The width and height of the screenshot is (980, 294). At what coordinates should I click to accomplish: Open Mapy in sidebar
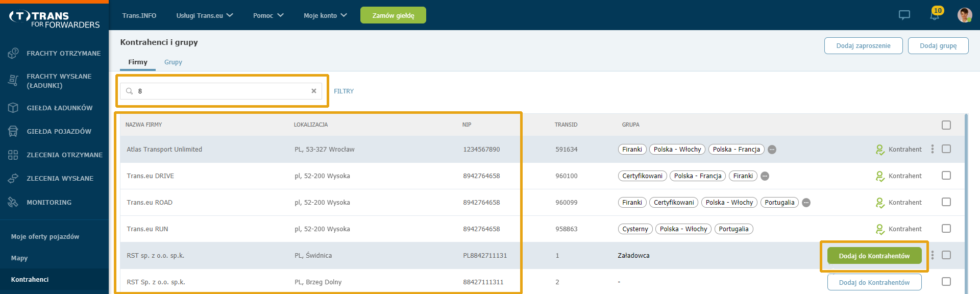tap(19, 258)
